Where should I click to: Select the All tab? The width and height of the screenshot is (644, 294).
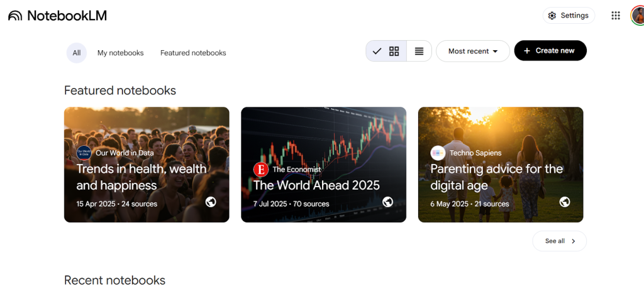tap(76, 53)
